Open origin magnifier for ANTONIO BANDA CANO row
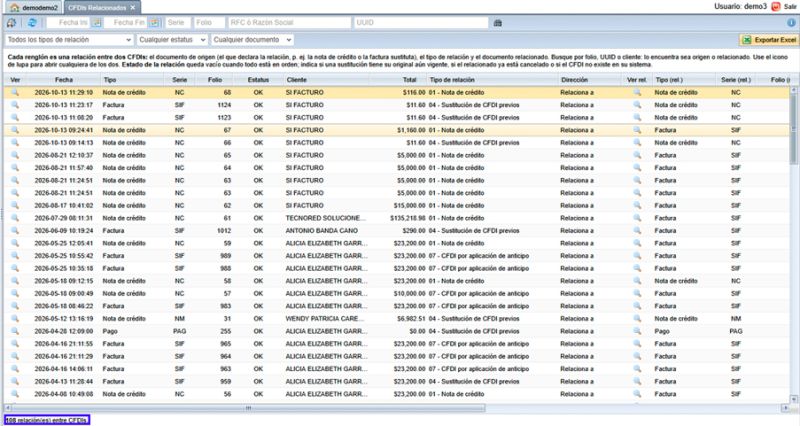 [15, 231]
